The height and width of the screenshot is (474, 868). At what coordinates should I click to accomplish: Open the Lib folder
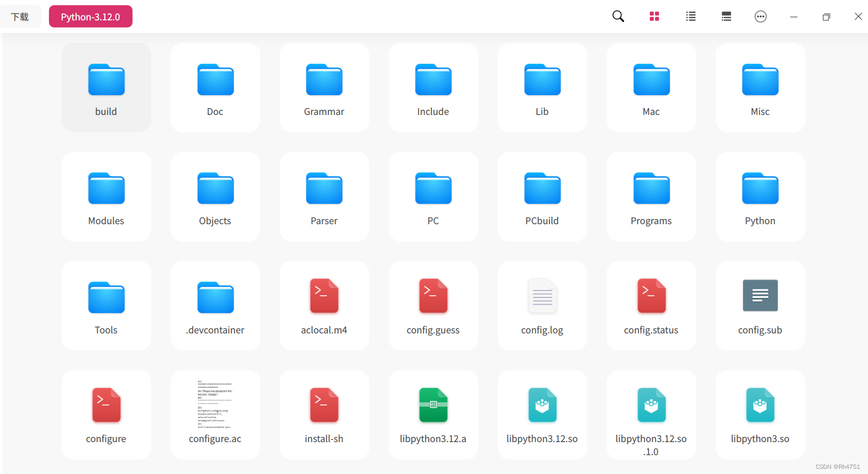542,87
